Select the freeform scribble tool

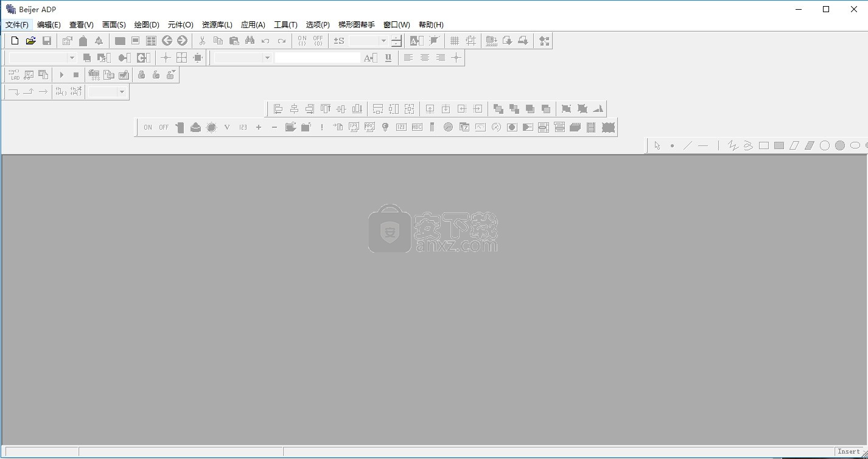coord(748,145)
